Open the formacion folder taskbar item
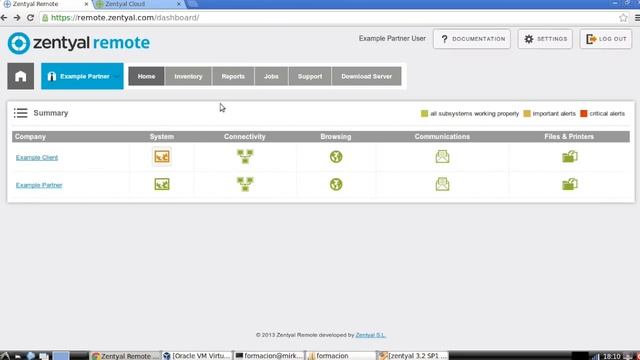 pyautogui.click(x=341, y=356)
